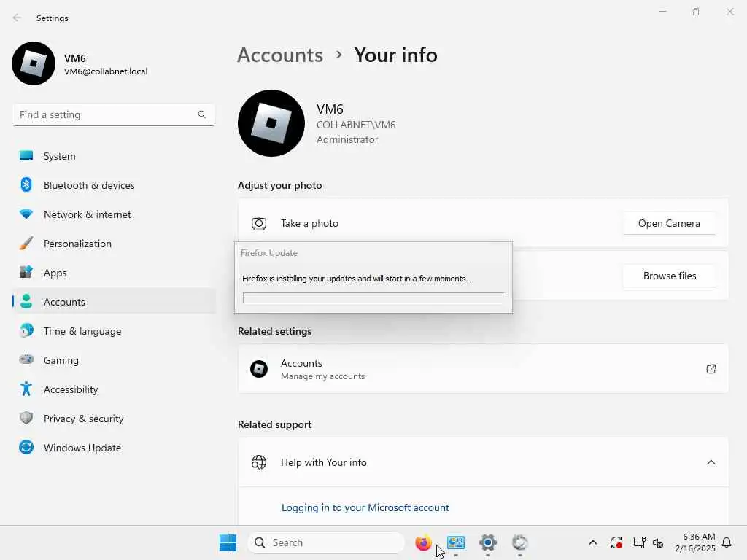The image size is (747, 560).
Task: Click the Accounts breadcrumb link
Action: pos(280,55)
